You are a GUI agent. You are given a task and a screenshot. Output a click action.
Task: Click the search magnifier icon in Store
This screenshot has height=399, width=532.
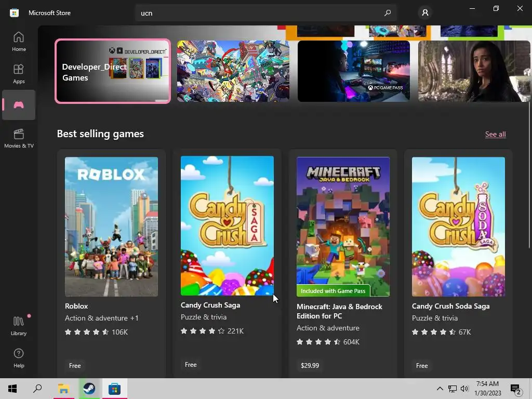click(x=388, y=13)
